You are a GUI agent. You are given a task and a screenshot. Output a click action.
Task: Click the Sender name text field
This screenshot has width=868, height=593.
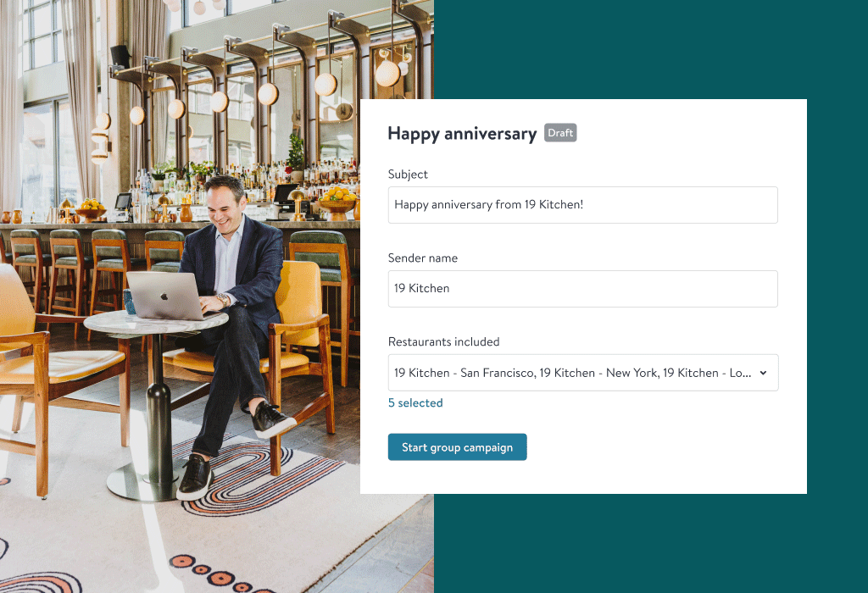(582, 289)
